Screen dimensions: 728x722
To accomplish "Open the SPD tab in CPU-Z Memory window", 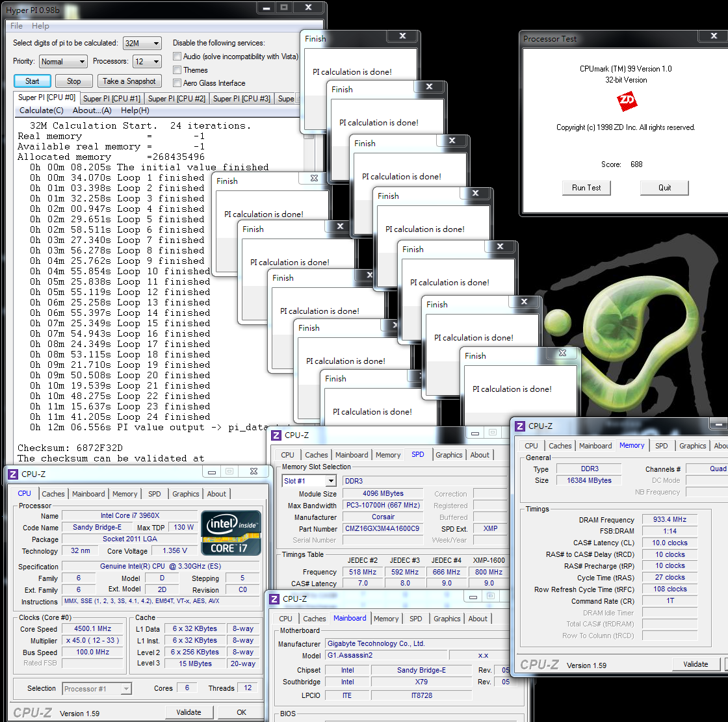I will click(662, 446).
